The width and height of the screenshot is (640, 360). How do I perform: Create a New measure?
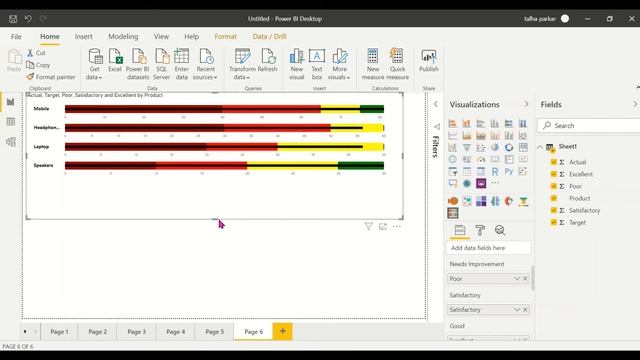click(x=373, y=64)
